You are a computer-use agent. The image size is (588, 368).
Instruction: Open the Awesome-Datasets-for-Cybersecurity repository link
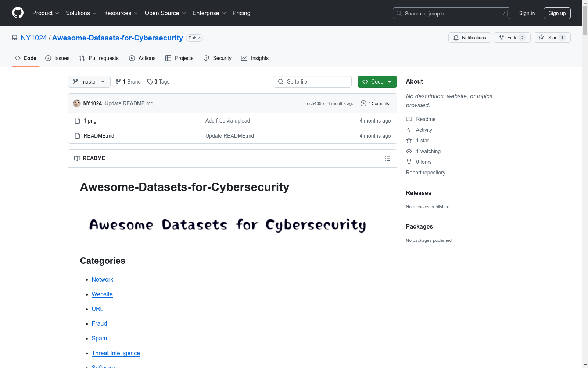click(x=118, y=38)
